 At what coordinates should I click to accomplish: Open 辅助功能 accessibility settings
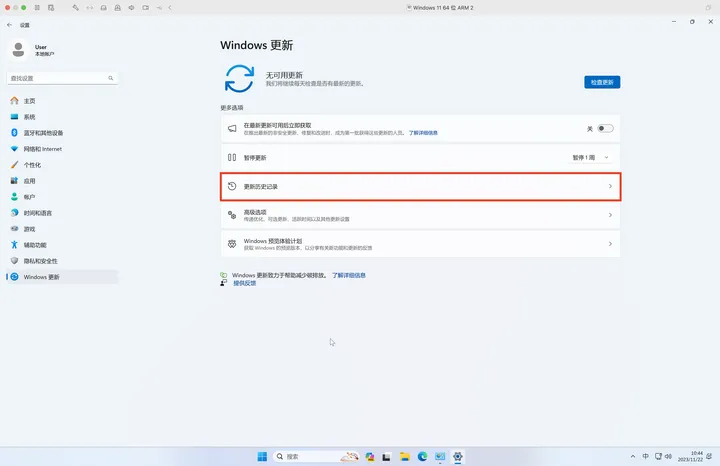pyautogui.click(x=62, y=245)
